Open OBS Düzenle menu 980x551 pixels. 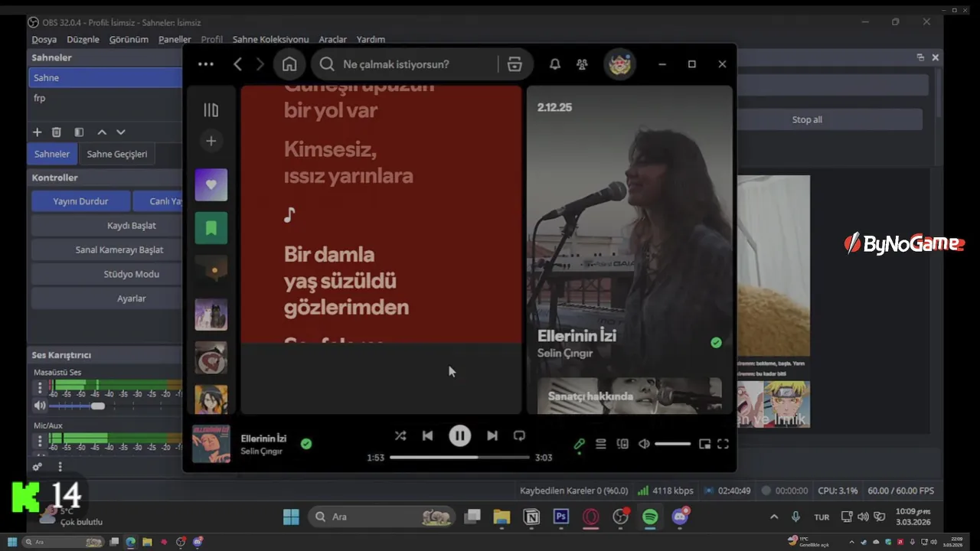coord(83,39)
